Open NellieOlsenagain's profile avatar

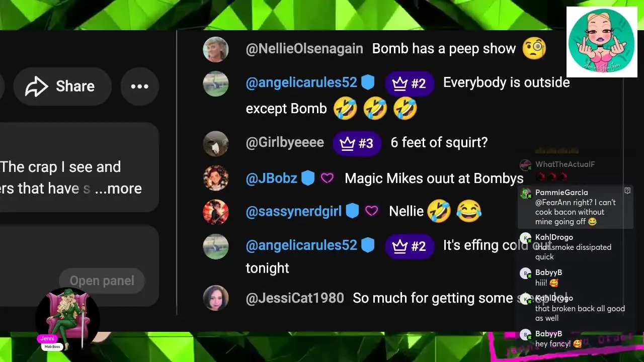[x=215, y=49]
